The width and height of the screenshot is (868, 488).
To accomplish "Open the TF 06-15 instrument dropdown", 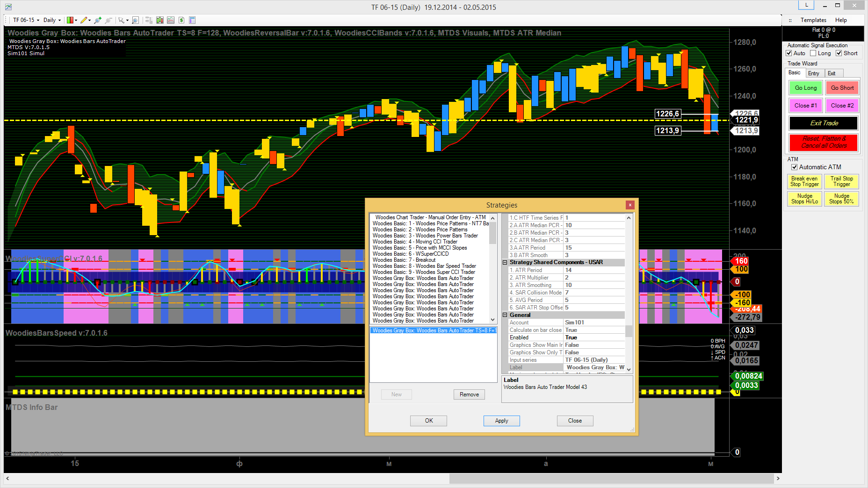I will (x=26, y=20).
